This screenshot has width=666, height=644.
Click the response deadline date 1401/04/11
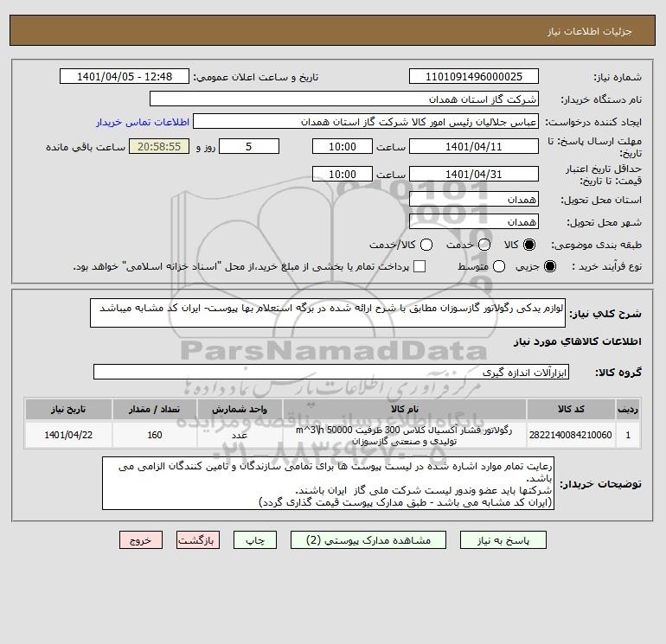click(x=474, y=146)
